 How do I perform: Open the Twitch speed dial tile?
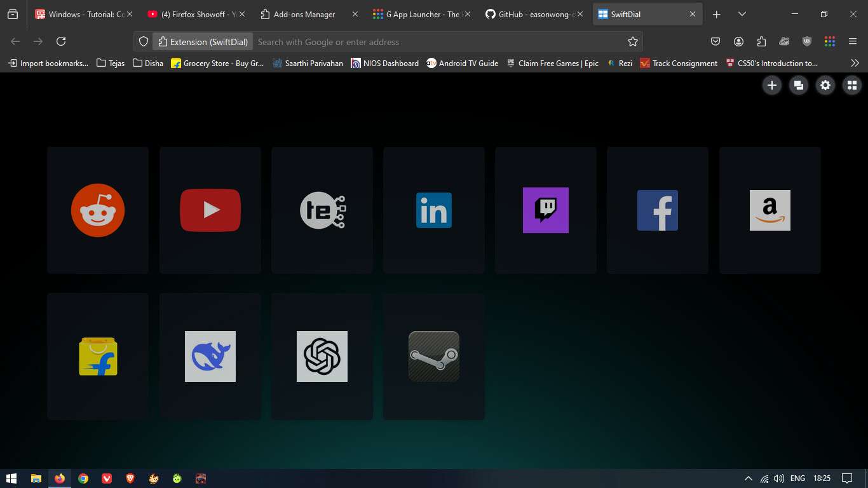[546, 210]
